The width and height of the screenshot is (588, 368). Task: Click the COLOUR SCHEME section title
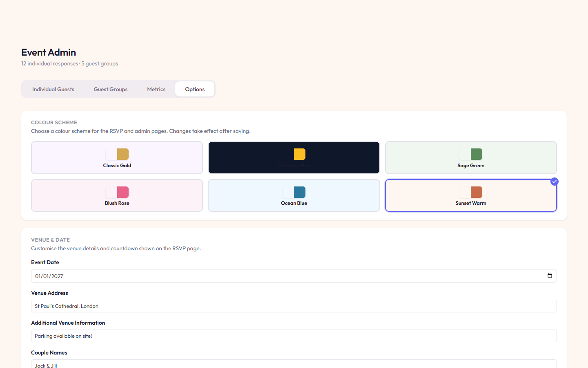54,122
